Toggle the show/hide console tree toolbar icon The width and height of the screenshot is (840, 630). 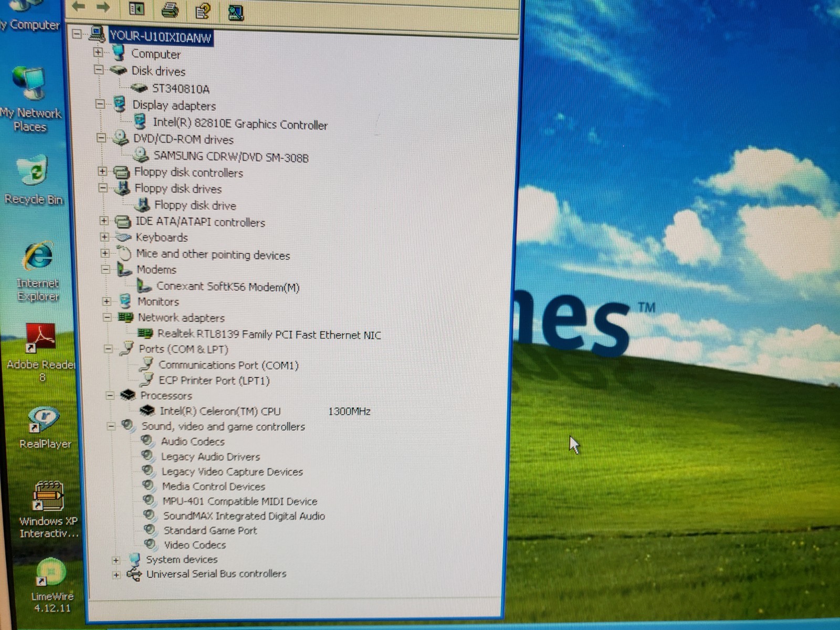tap(136, 8)
